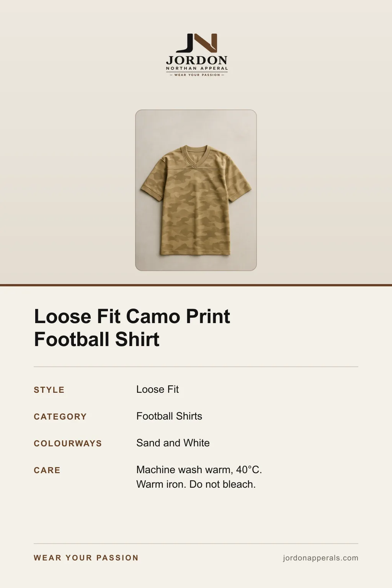Open the jordonapperals.com link
Screen dimensions: 392x588
coord(321,558)
